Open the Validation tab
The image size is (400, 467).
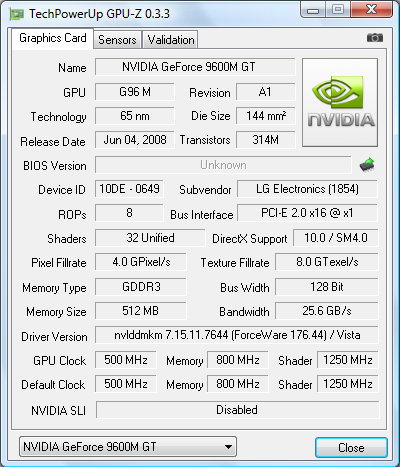click(171, 40)
